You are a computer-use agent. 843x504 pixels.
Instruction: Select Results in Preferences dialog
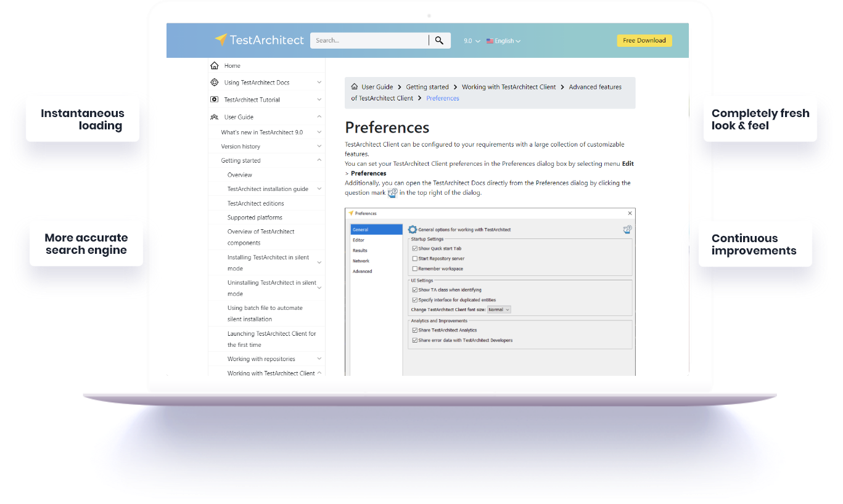point(360,251)
